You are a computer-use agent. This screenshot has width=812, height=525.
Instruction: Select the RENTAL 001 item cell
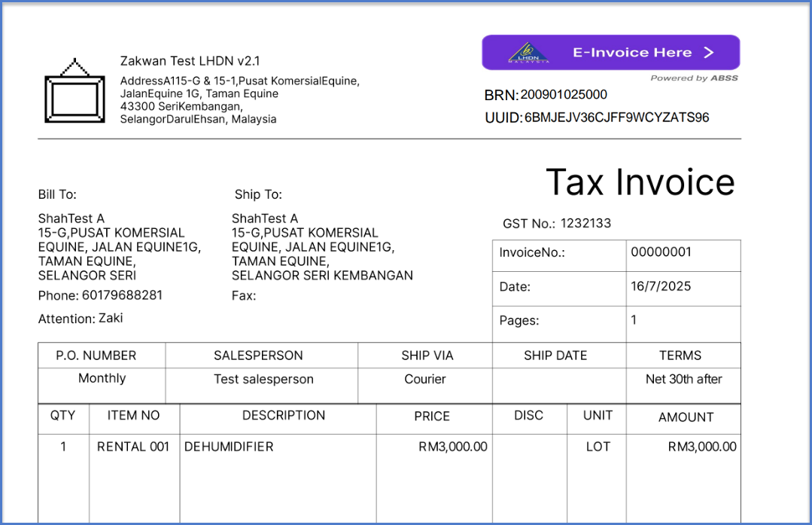tap(133, 447)
